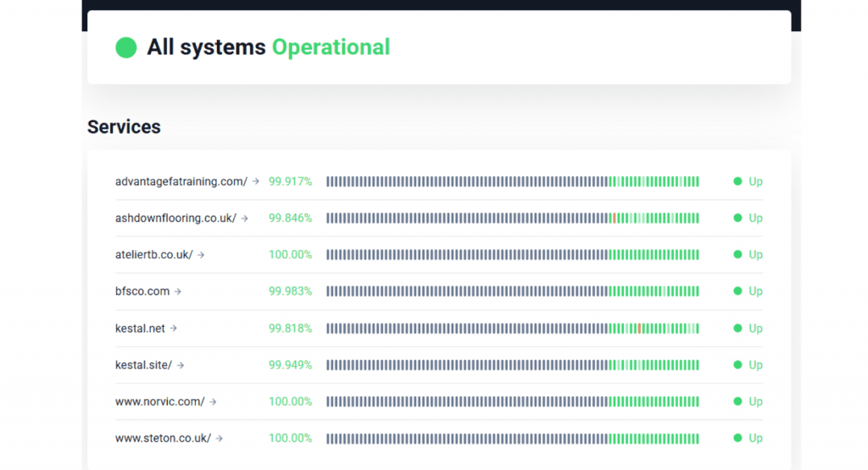Click the arrow icon beside advantagefatraining.com/
This screenshot has width=868, height=470.
click(256, 181)
